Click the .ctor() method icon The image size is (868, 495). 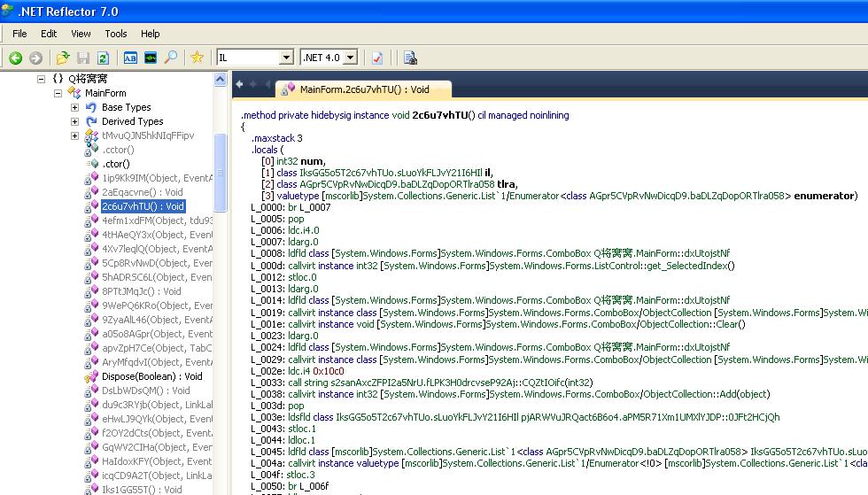tap(92, 164)
